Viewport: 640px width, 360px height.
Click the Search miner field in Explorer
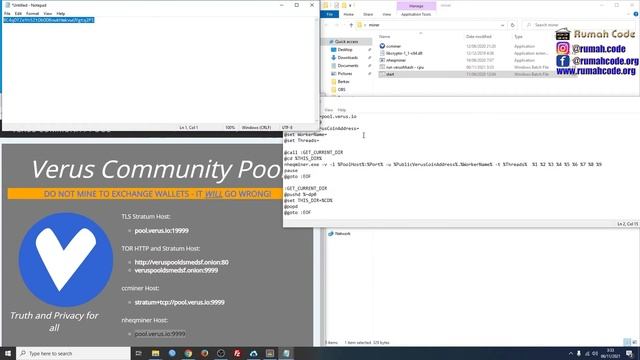click(579, 25)
